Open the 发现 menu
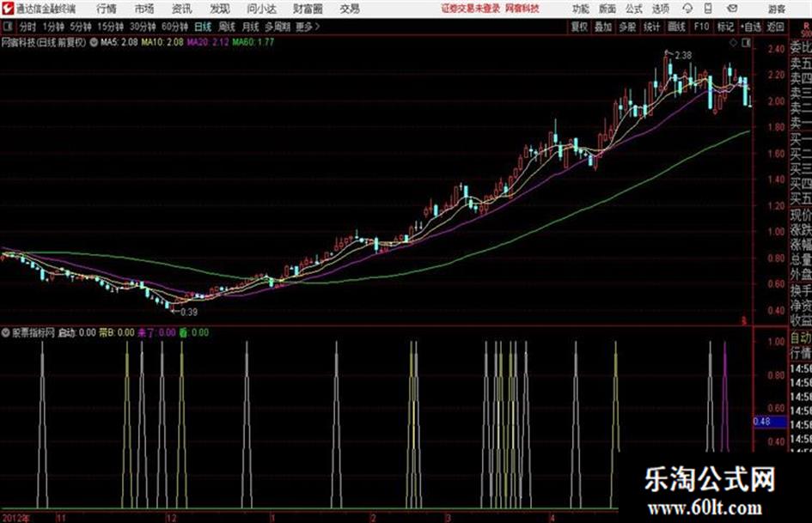The height and width of the screenshot is (523, 812). pos(220,9)
